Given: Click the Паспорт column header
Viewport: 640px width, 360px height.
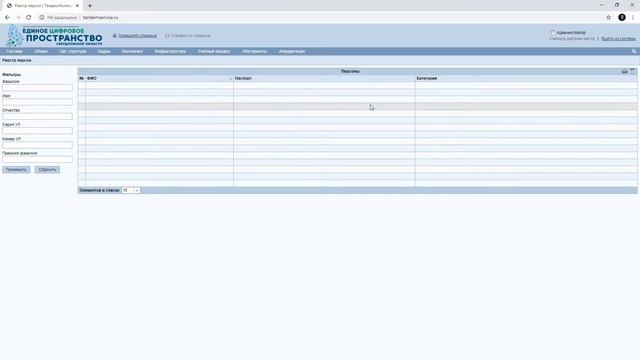Looking at the screenshot, I should (x=324, y=78).
